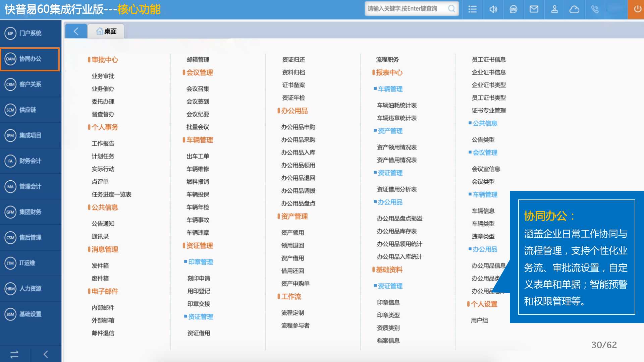
Task: Open the 出车工单 link
Action: 198,156
